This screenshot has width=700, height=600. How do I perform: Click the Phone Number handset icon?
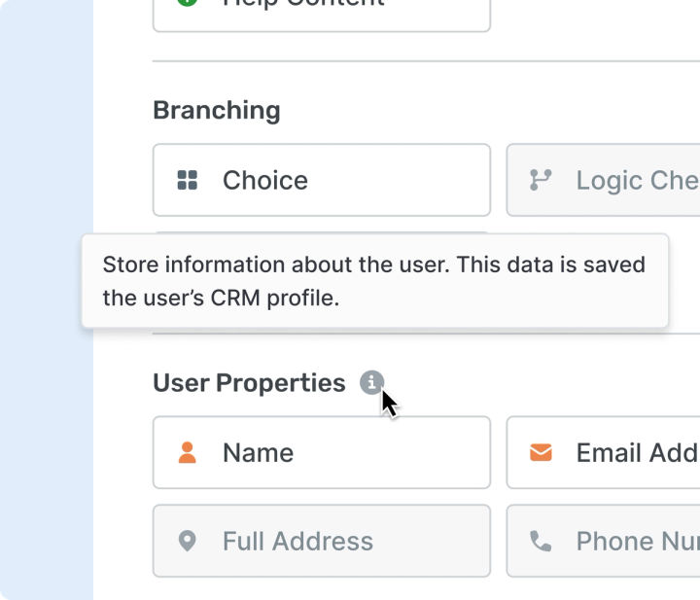pos(541,541)
